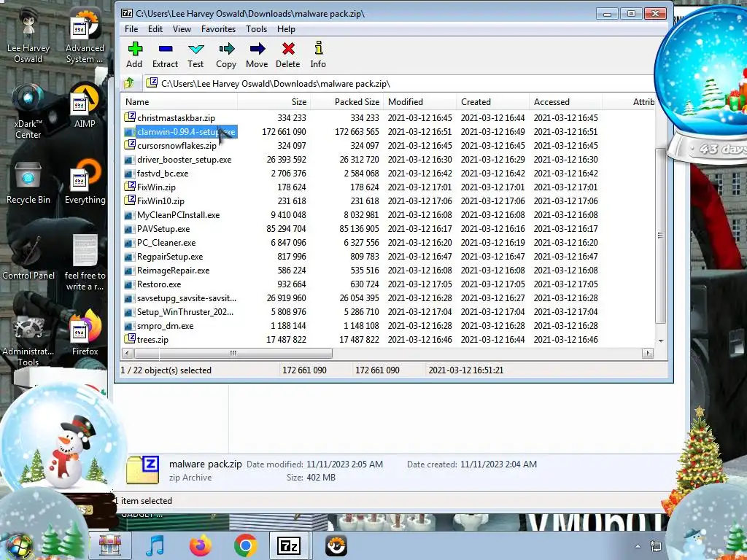The width and height of the screenshot is (747, 560).
Task: Sort by the Modified column header
Action: tap(419, 102)
